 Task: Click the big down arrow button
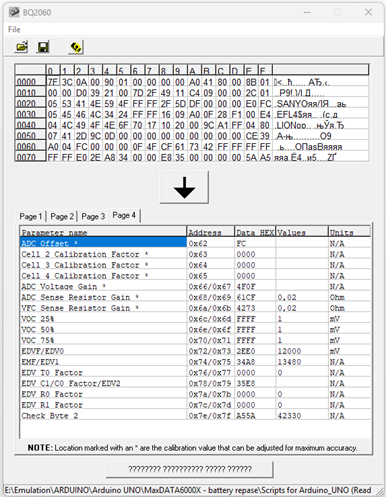184,187
